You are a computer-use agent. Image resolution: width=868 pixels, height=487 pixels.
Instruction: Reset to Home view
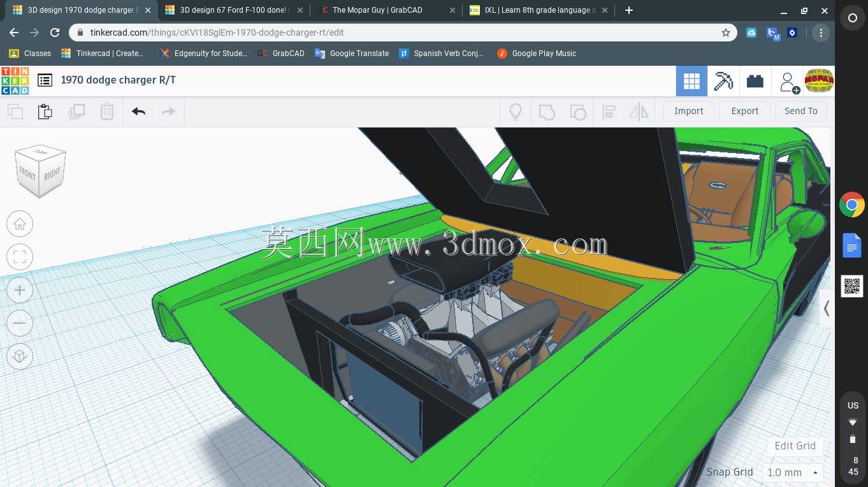pyautogui.click(x=20, y=224)
